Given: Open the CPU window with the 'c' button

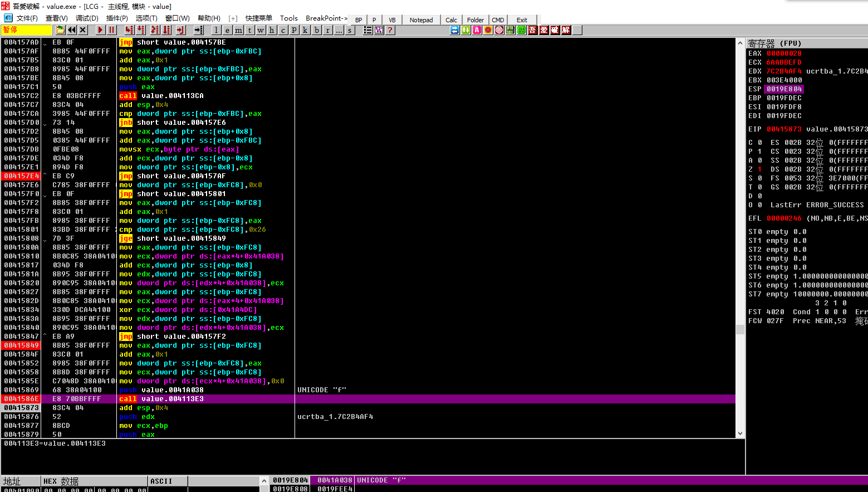Looking at the screenshot, I should coord(283,30).
